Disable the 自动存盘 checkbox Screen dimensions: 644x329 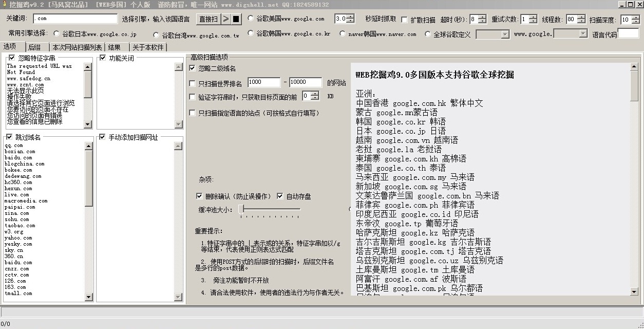[280, 196]
